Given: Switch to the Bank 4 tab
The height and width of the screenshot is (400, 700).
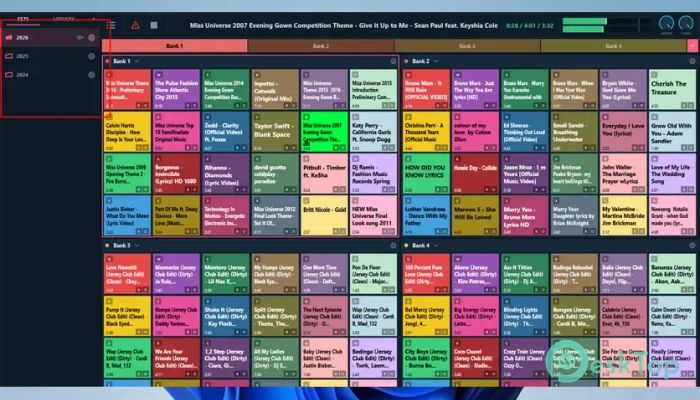Looking at the screenshot, I should (x=613, y=46).
